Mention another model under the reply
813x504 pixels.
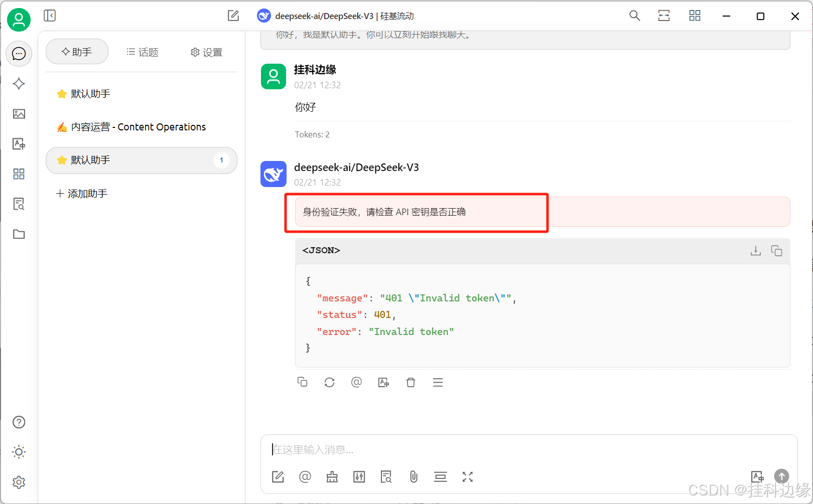[x=356, y=382]
